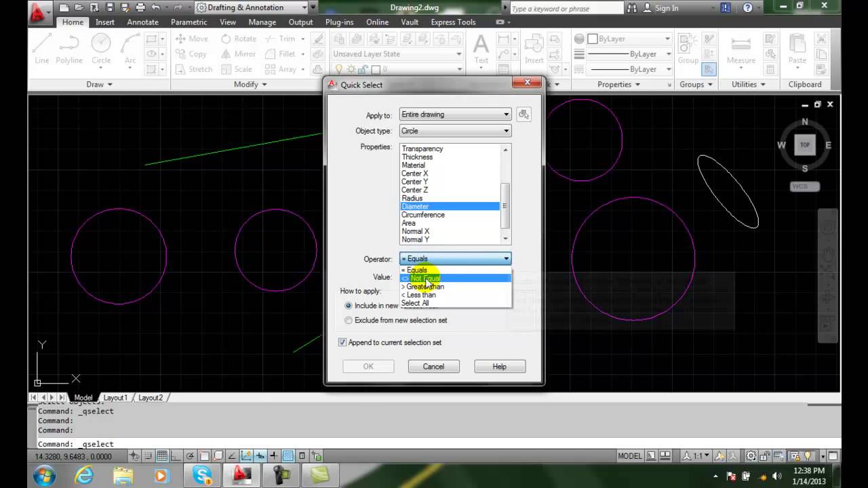The image size is (868, 488).
Task: Click the Insert block tool
Action: point(534,49)
